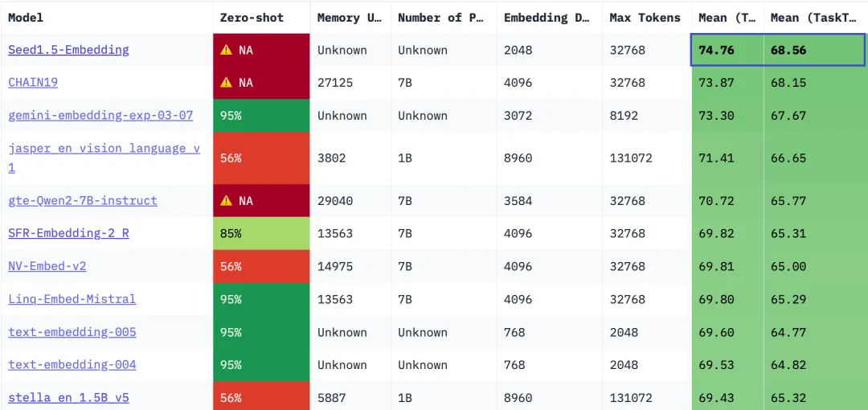
Task: Sort by the Model column header
Action: click(26, 18)
